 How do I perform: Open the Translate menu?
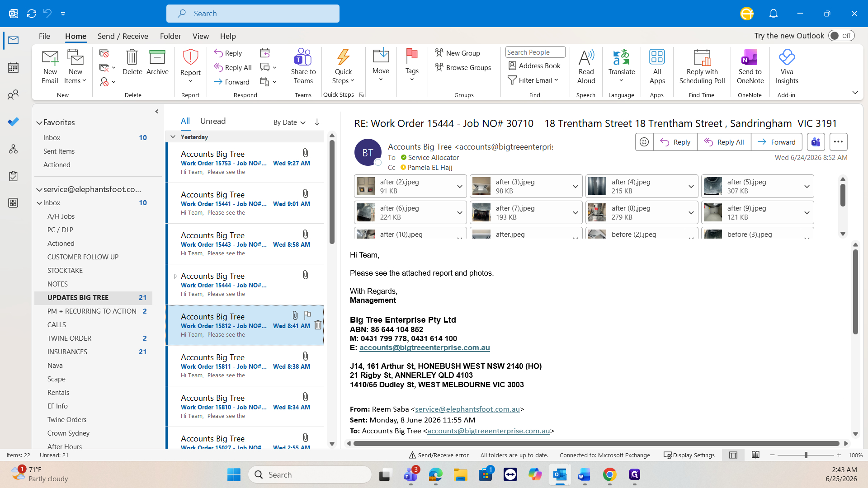click(x=622, y=67)
